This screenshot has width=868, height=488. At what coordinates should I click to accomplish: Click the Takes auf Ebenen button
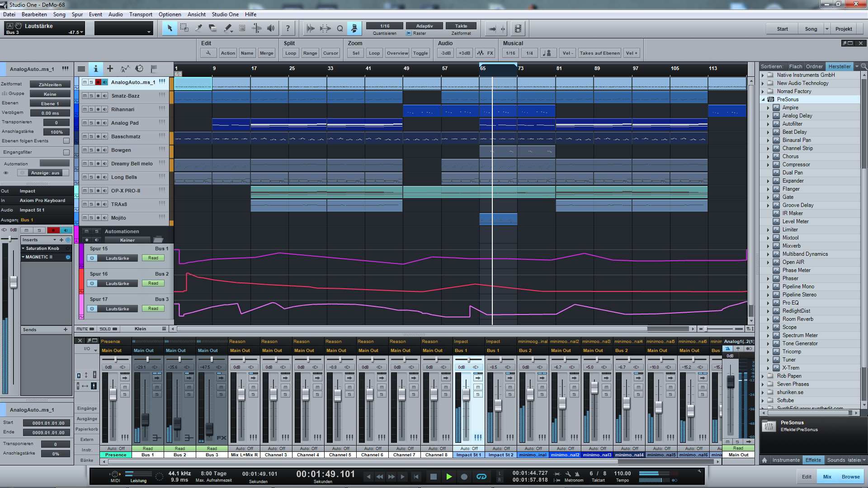click(599, 53)
